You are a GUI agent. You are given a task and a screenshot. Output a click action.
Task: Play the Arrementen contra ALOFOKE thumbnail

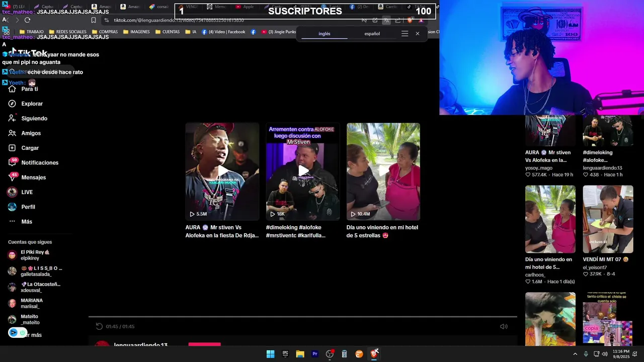(x=303, y=171)
